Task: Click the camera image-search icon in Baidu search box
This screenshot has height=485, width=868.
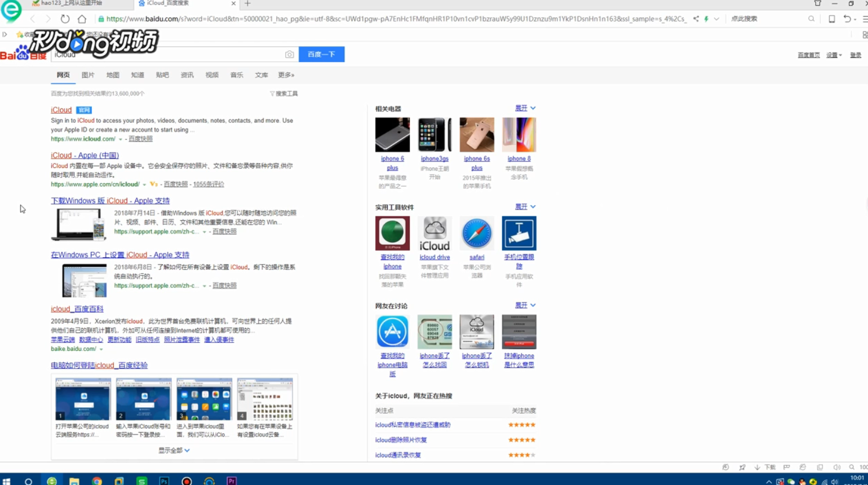Action: click(x=289, y=55)
